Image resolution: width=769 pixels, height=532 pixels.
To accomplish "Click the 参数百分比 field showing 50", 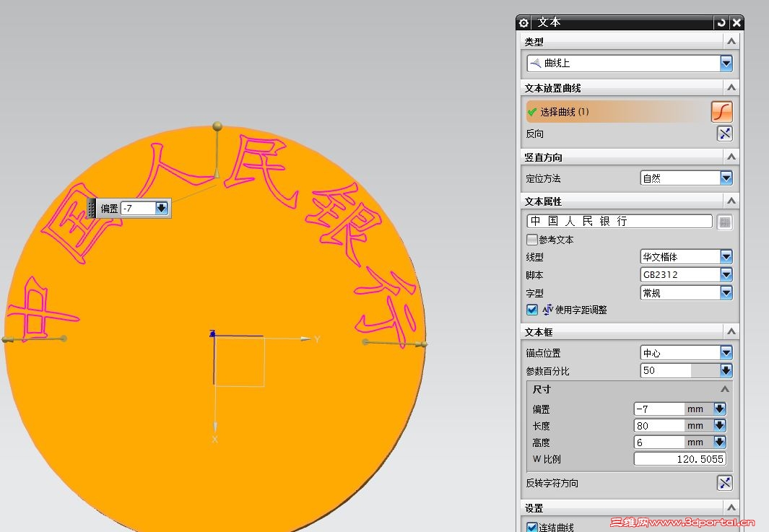I will point(666,370).
